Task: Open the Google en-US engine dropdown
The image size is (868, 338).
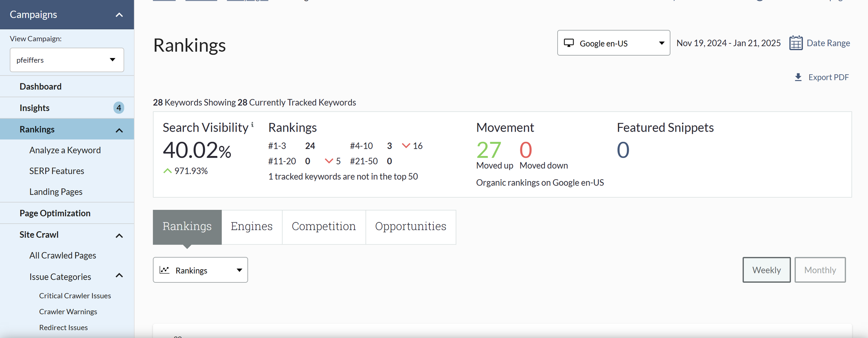Action: click(613, 43)
